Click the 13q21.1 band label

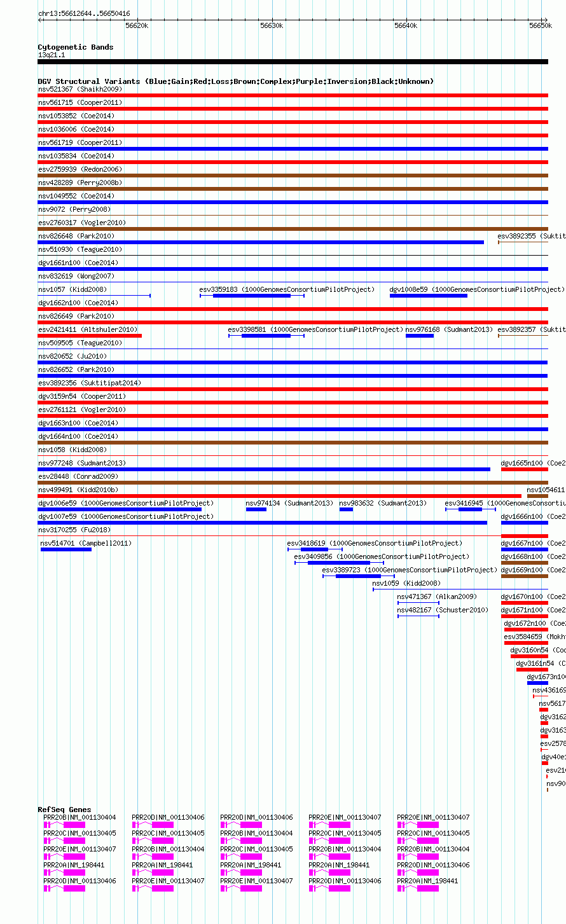(x=52, y=55)
